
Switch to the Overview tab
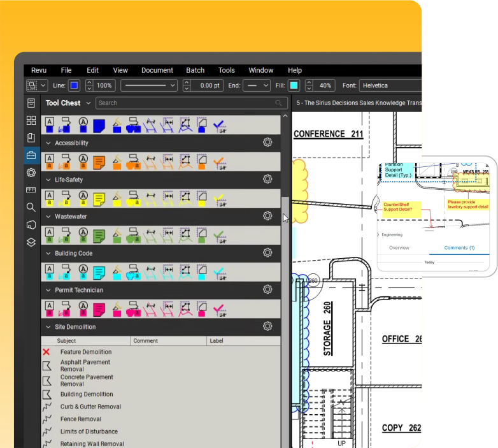[x=399, y=248]
